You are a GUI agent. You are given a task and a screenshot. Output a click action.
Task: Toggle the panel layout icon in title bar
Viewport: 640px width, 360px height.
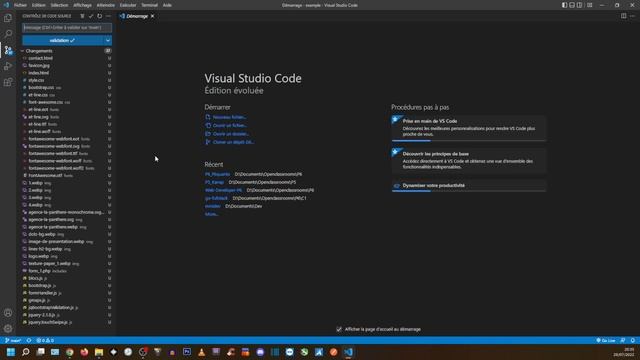pos(572,5)
